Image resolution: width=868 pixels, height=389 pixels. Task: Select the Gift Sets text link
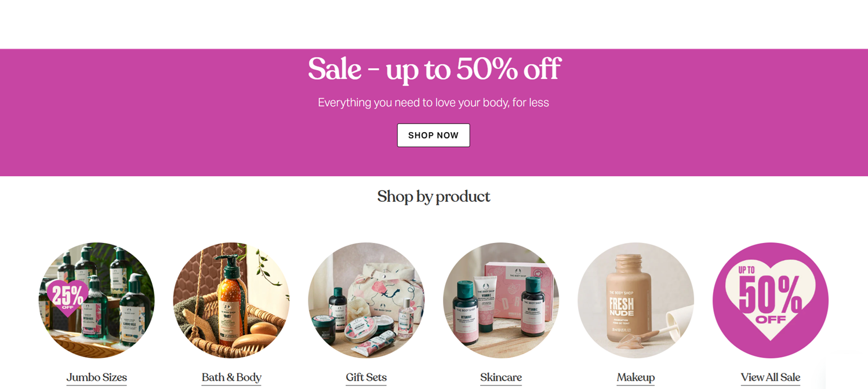point(366,377)
